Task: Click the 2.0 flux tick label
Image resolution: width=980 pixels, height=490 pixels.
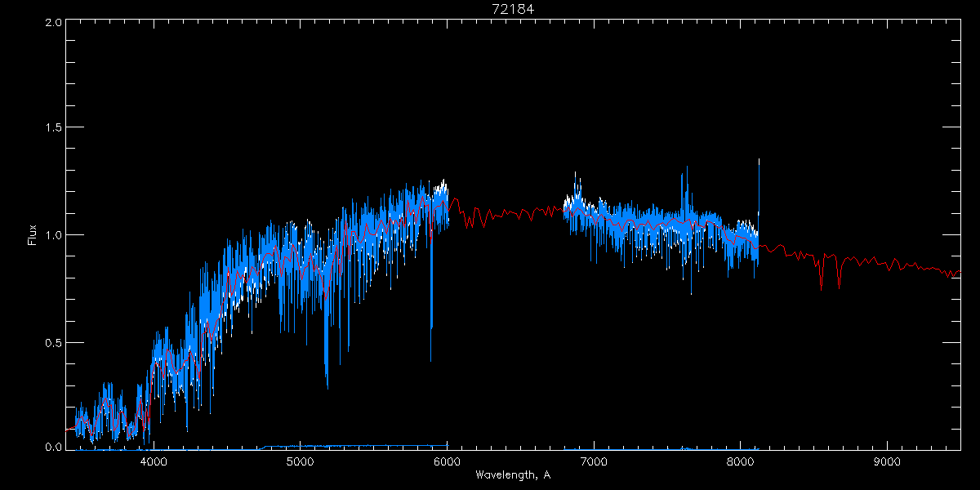Action: [52, 23]
